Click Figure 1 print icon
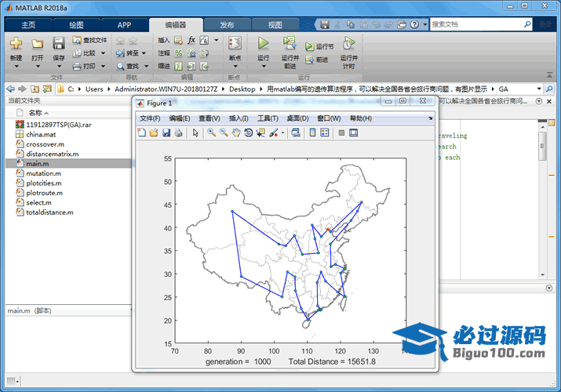The width and height of the screenshot is (561, 392). coord(179,133)
